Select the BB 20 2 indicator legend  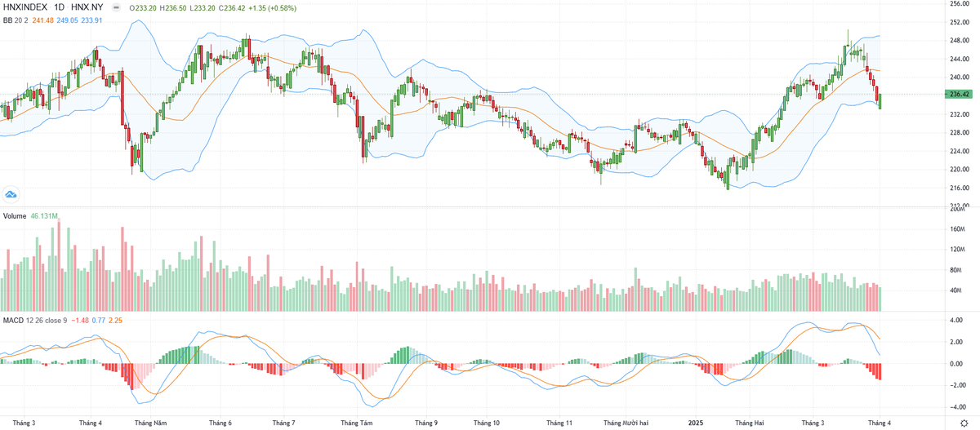coord(16,20)
